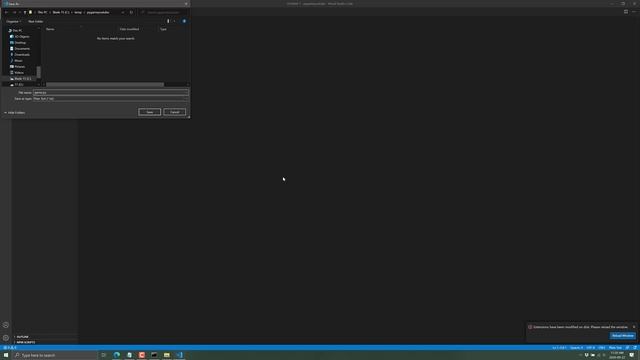The image size is (640, 360).
Task: Click the split editor icon
Action: point(626,12)
